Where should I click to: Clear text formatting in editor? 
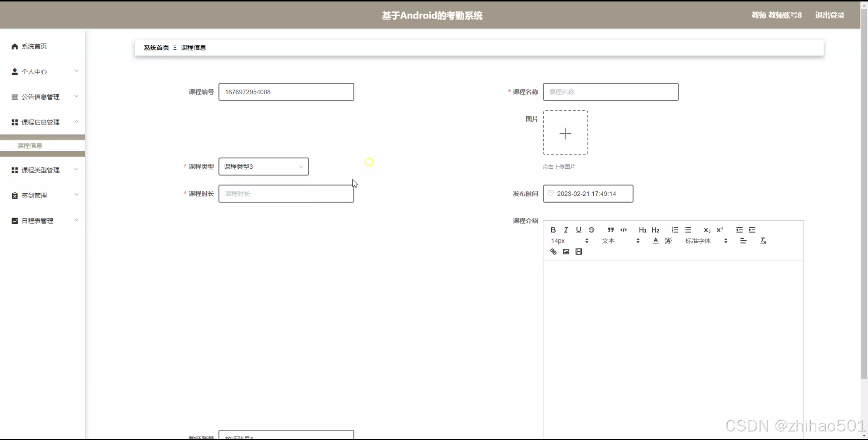[763, 241]
